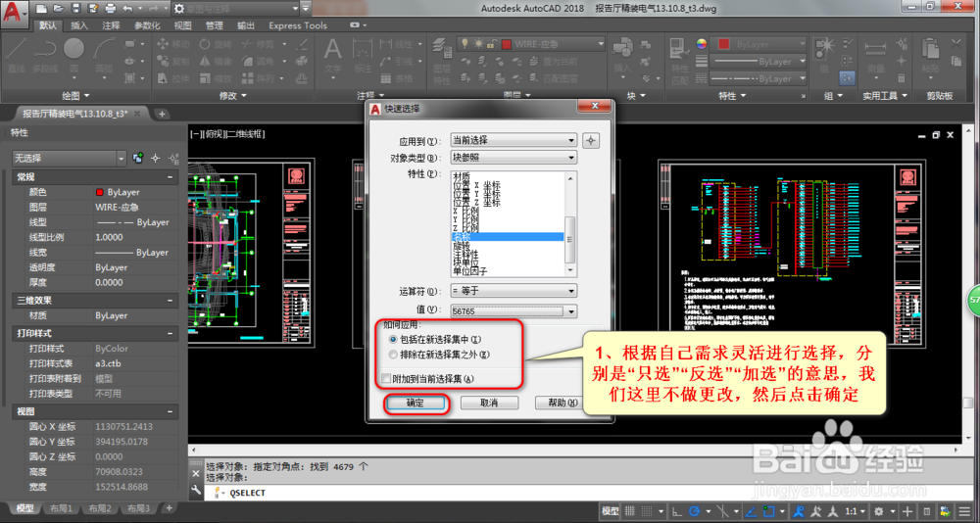Click the ByLayer red color swatch in 特性 panel
The image size is (980, 523).
(724, 44)
